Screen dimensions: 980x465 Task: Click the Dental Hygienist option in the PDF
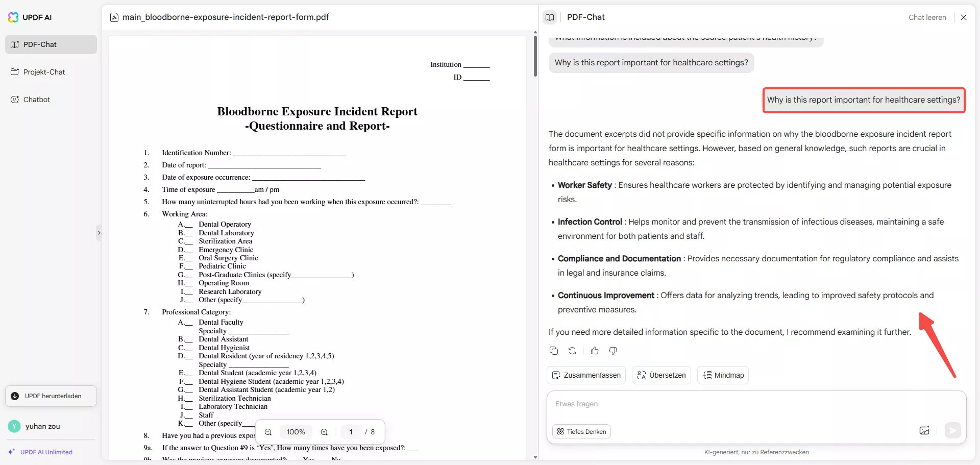point(224,348)
